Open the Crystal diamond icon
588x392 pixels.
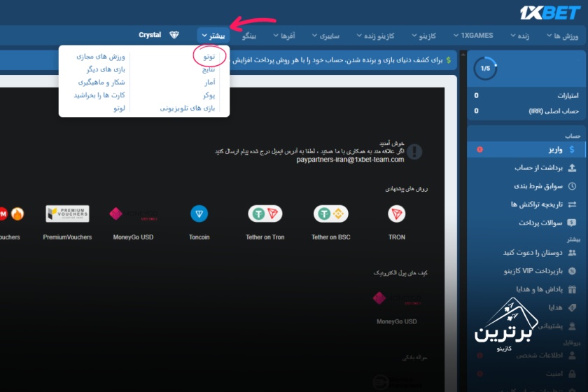[174, 35]
